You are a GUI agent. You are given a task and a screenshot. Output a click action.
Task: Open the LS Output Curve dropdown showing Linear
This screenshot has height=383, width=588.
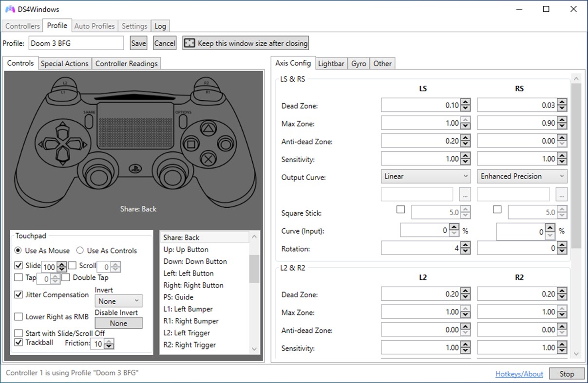[x=425, y=176]
